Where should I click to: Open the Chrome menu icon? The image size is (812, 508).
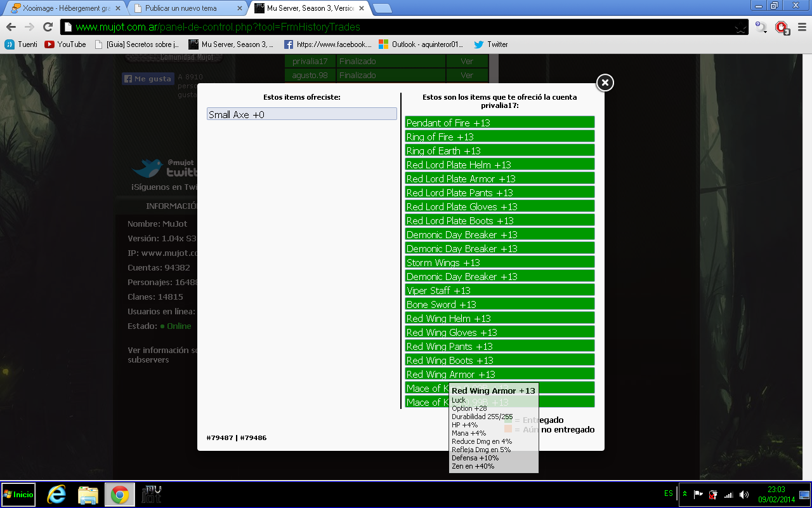click(801, 27)
